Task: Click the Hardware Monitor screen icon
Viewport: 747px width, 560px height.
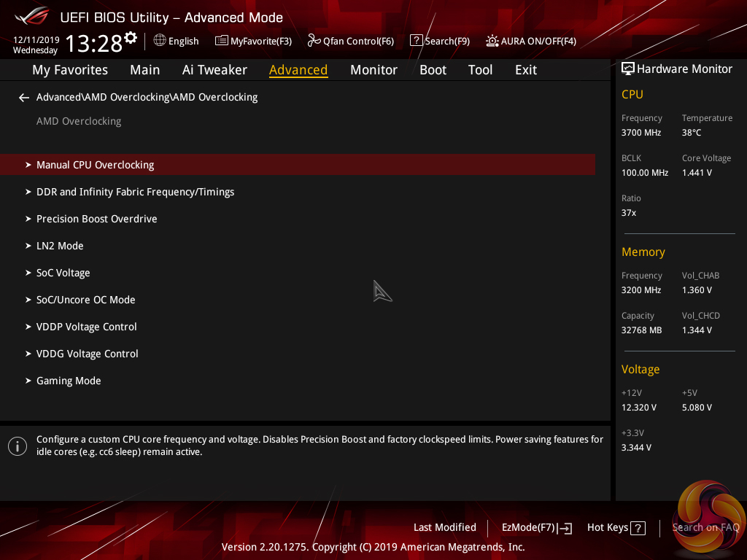Action: [x=628, y=69]
